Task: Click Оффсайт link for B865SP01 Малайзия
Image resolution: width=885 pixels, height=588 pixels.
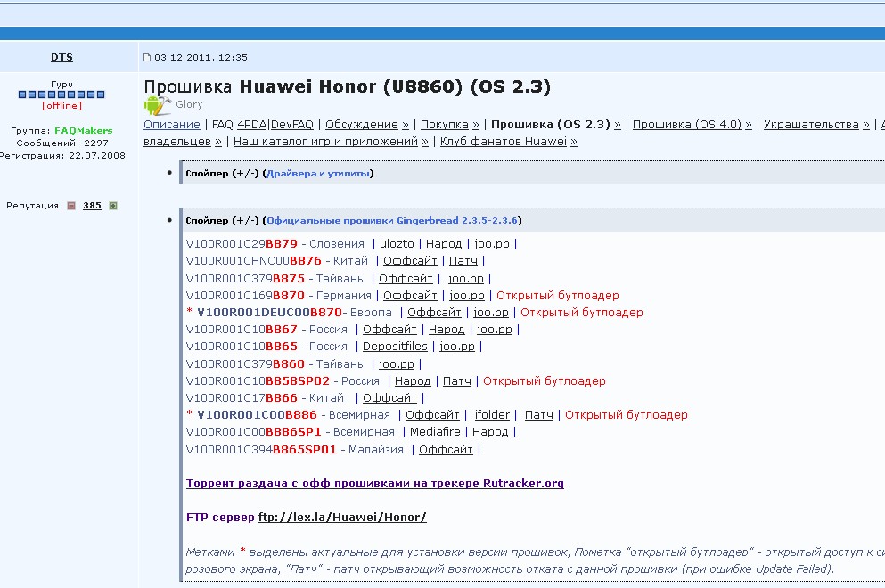Action: coord(446,450)
